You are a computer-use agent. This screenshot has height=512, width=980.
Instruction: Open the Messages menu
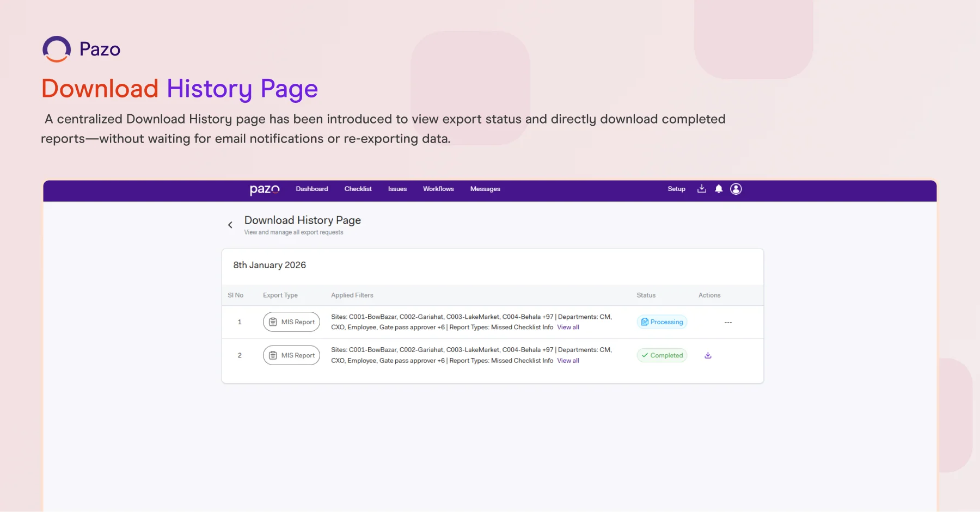pyautogui.click(x=485, y=189)
